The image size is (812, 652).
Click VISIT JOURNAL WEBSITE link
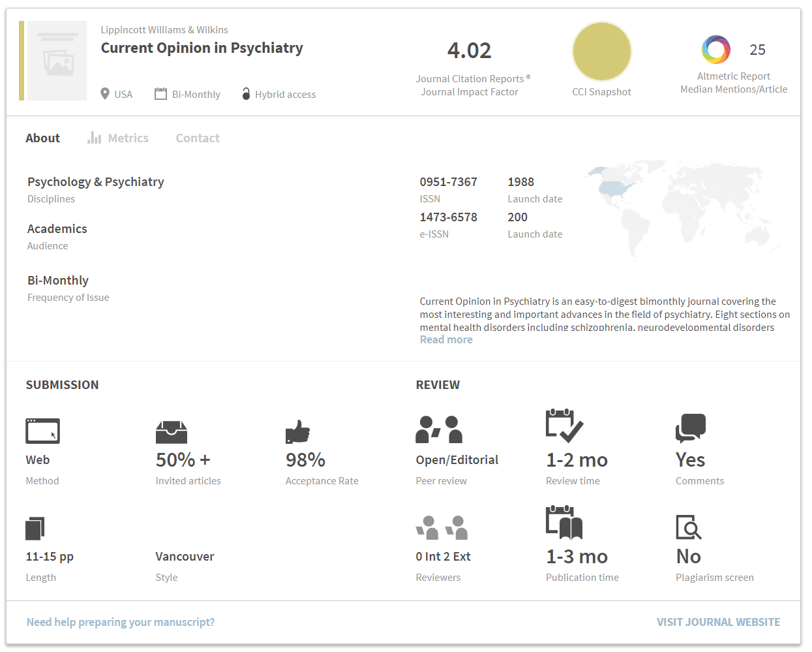point(718,622)
